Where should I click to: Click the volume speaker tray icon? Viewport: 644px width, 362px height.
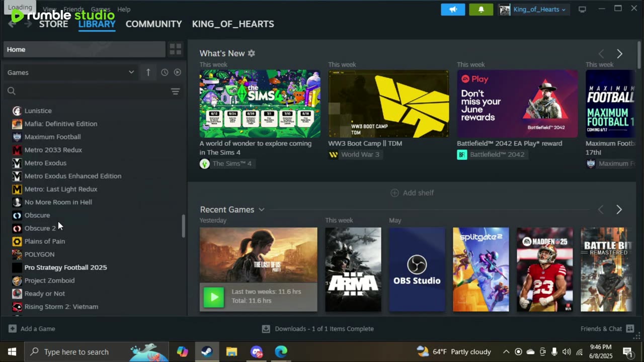pyautogui.click(x=567, y=352)
